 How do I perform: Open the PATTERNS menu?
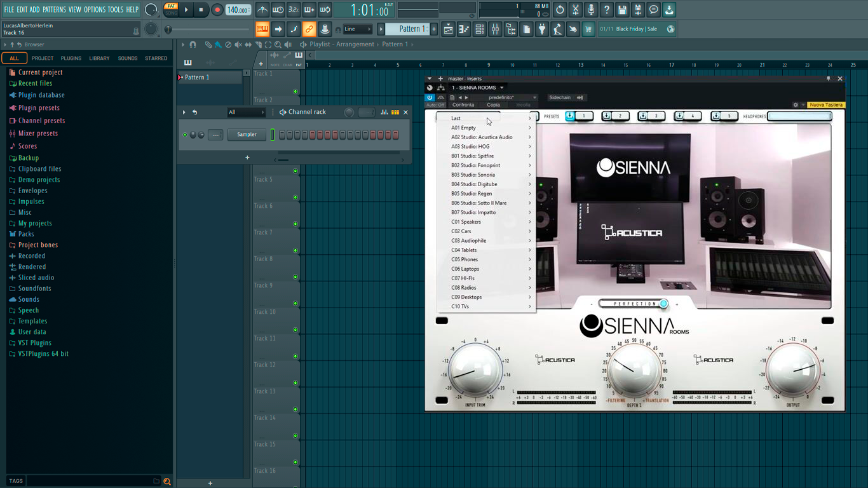[54, 10]
